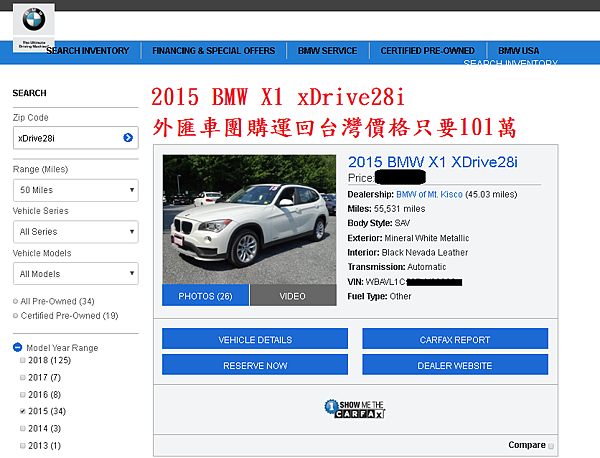Open Financing & Special Offers menu
The image size is (600, 458).
(x=214, y=51)
